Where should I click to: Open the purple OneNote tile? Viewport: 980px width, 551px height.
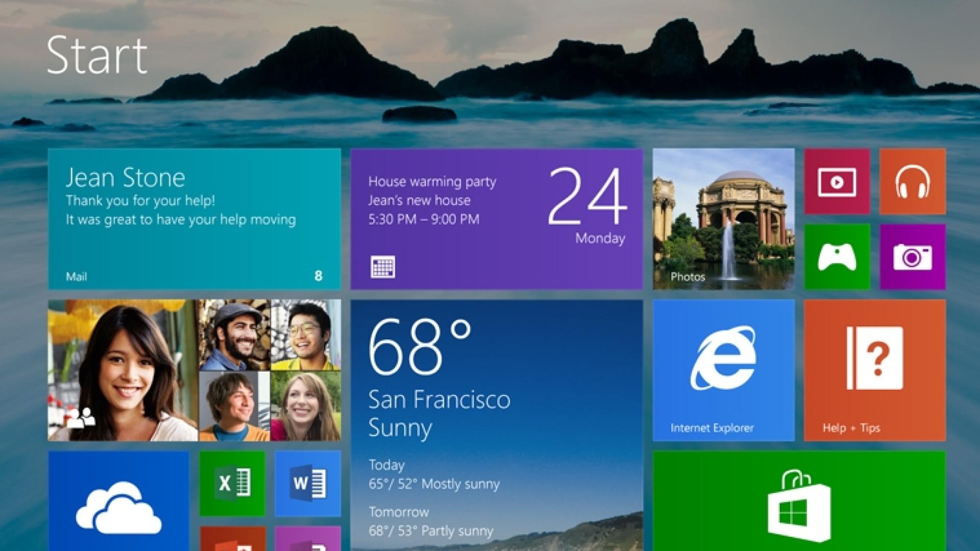click(308, 540)
